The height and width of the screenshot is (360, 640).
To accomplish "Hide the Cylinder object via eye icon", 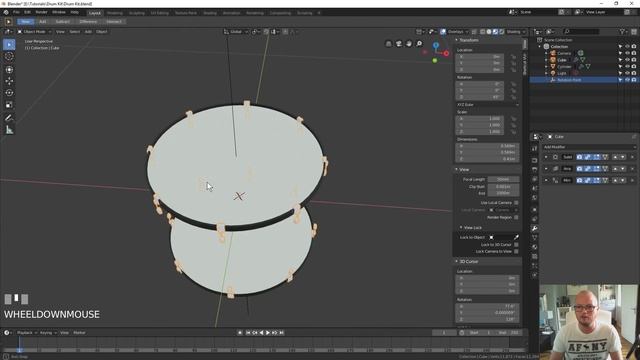I will 627,67.
